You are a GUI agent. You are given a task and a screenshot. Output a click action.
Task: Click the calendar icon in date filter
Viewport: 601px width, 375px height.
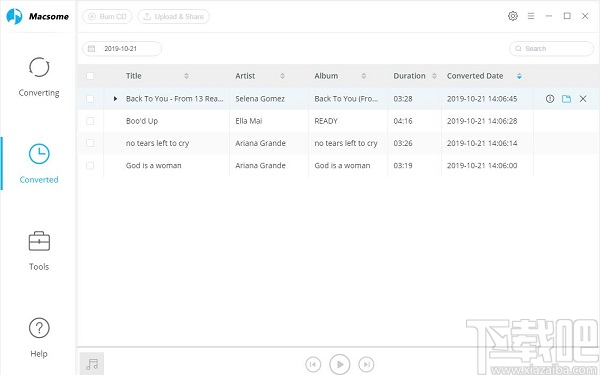pos(92,49)
